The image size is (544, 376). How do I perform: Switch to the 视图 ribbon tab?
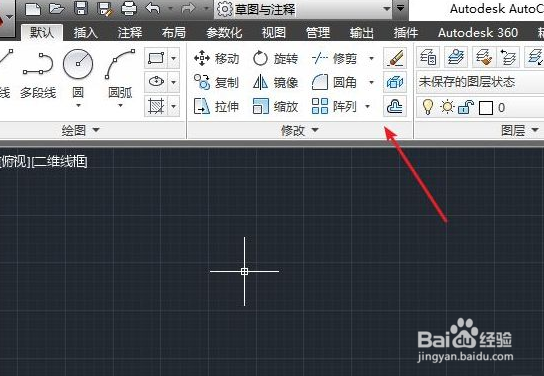pos(274,33)
